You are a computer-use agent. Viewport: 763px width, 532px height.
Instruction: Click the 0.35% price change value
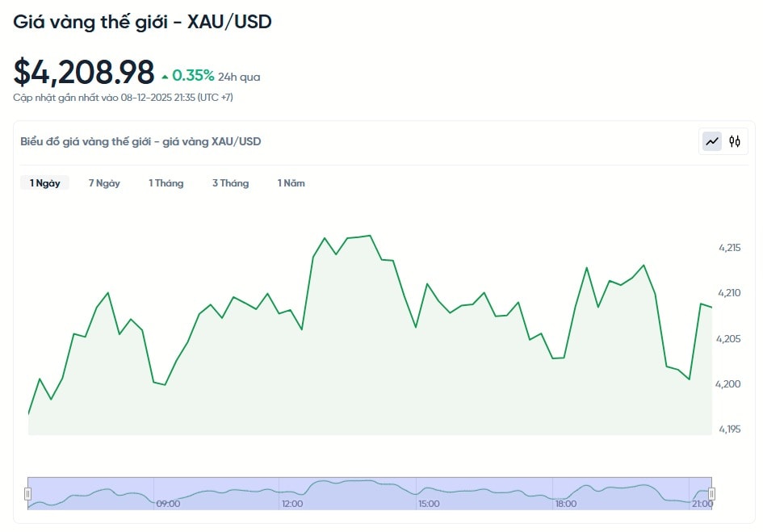click(193, 76)
